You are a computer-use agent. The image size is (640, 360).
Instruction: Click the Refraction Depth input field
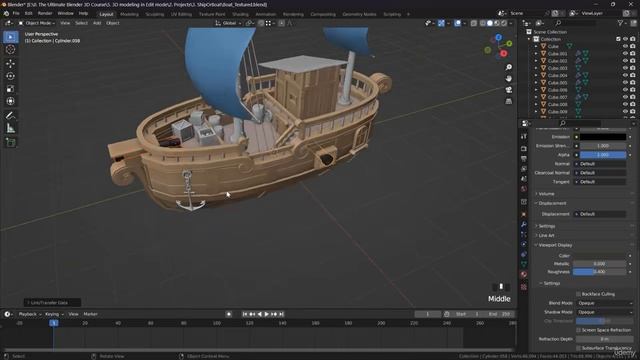[604, 339]
